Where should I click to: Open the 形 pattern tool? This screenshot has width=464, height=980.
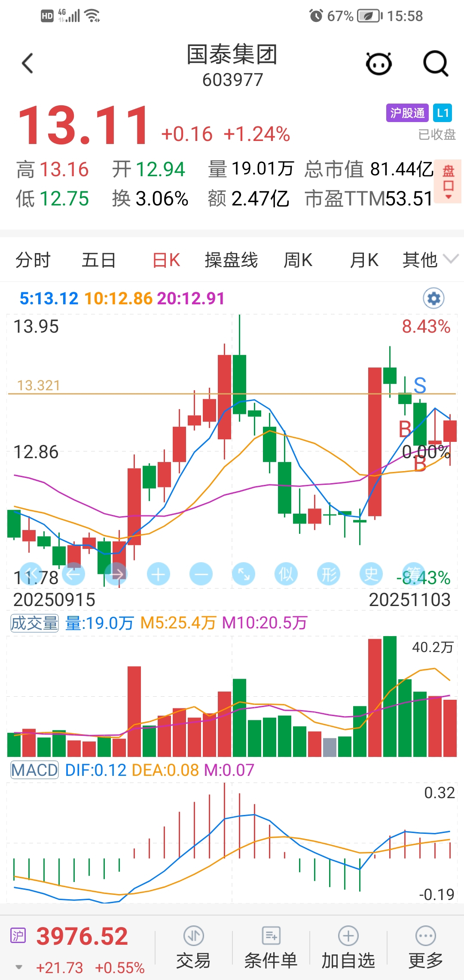point(329,574)
